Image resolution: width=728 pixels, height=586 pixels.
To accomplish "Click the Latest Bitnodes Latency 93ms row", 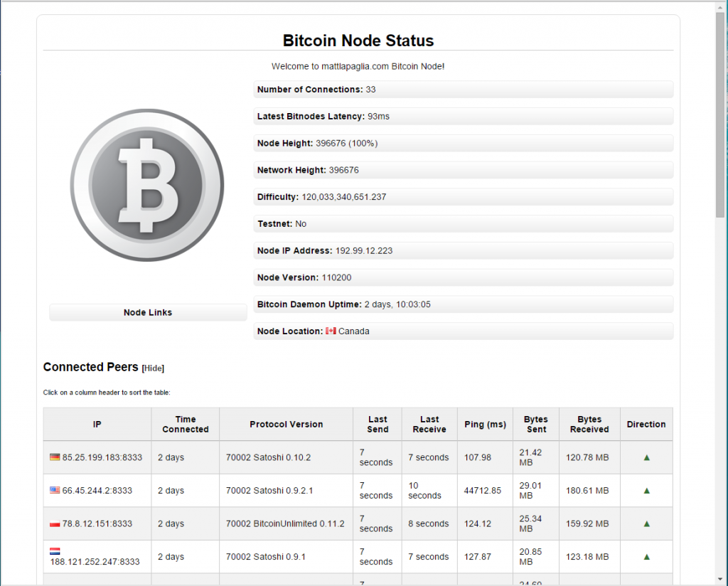I will point(464,116).
